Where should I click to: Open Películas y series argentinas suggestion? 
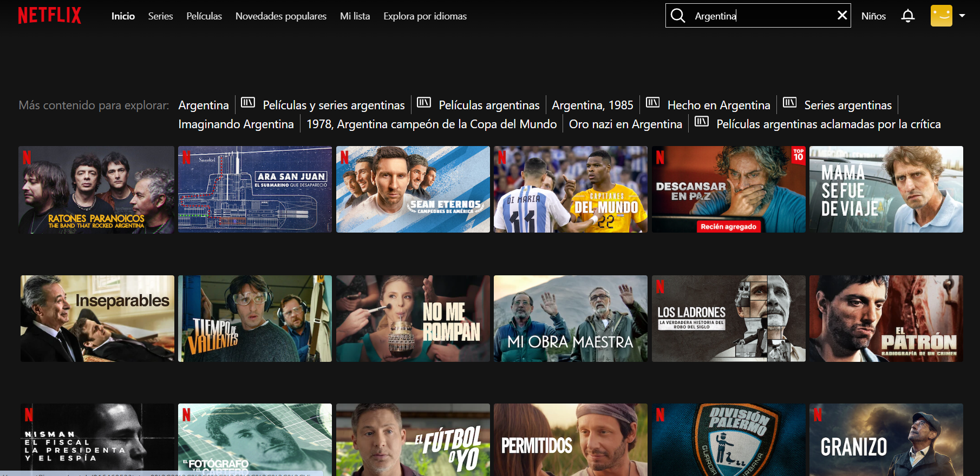tap(334, 105)
